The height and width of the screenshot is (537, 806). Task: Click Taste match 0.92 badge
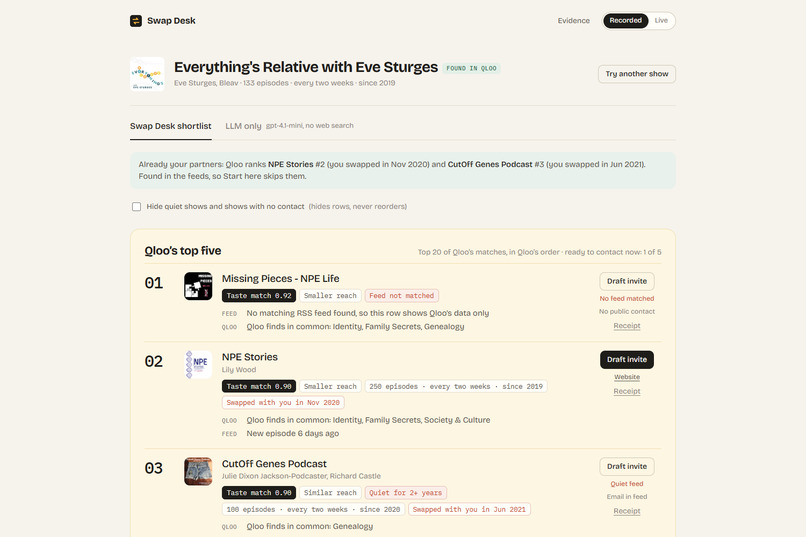point(259,295)
